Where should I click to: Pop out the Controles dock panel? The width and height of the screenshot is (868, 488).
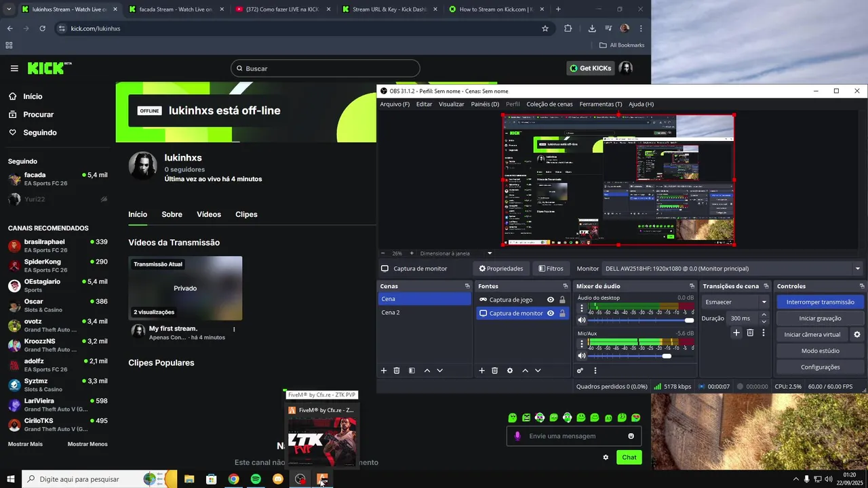tap(861, 286)
